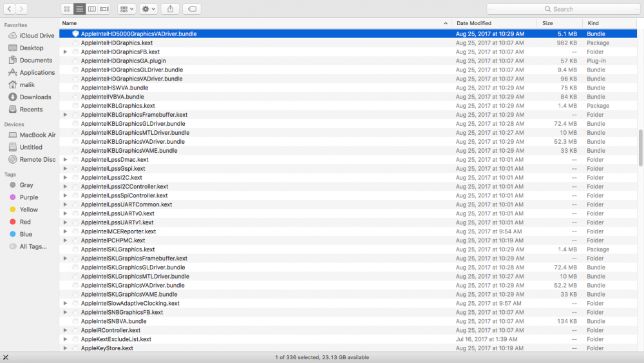Switch to cover flow view
The image size is (644, 363).
104,8
